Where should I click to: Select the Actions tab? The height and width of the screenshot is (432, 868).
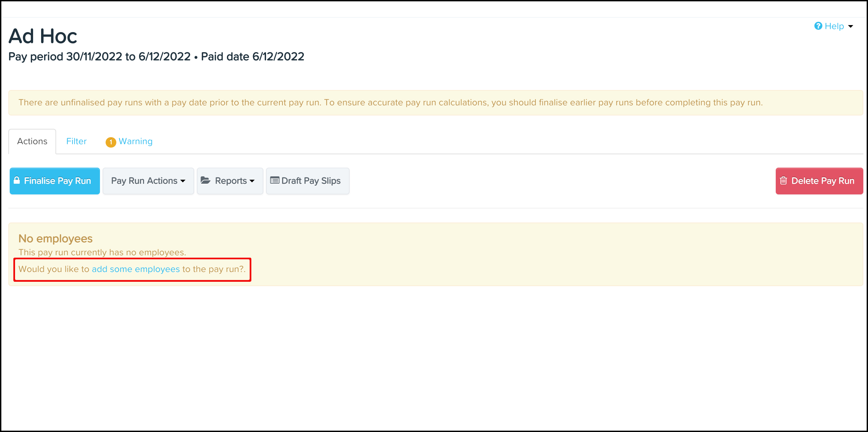click(32, 141)
